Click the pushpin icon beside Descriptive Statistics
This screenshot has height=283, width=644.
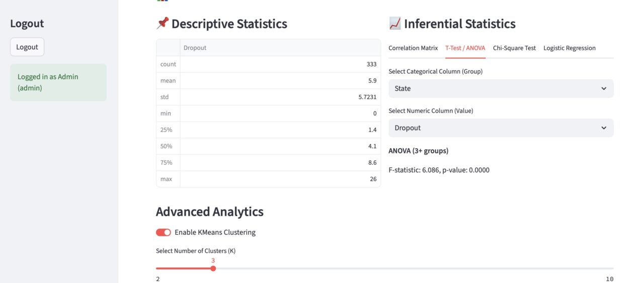[x=163, y=24]
